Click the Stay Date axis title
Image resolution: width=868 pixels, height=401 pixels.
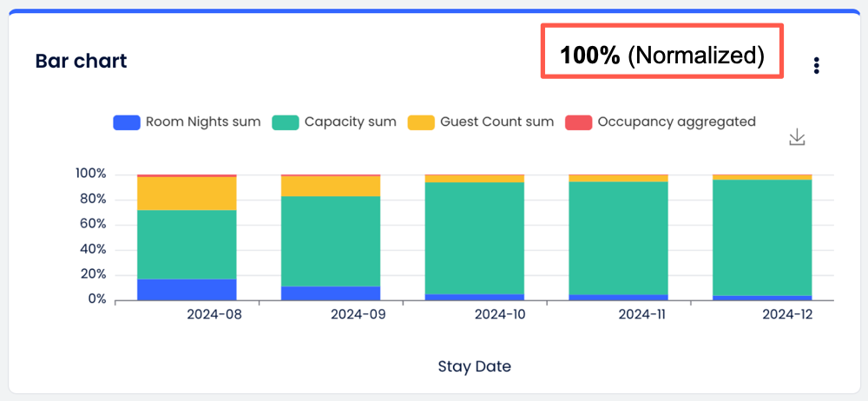[x=474, y=366]
